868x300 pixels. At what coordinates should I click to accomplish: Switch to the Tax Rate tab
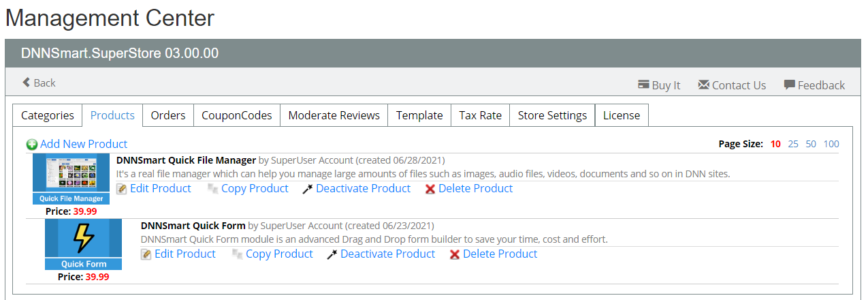(481, 115)
